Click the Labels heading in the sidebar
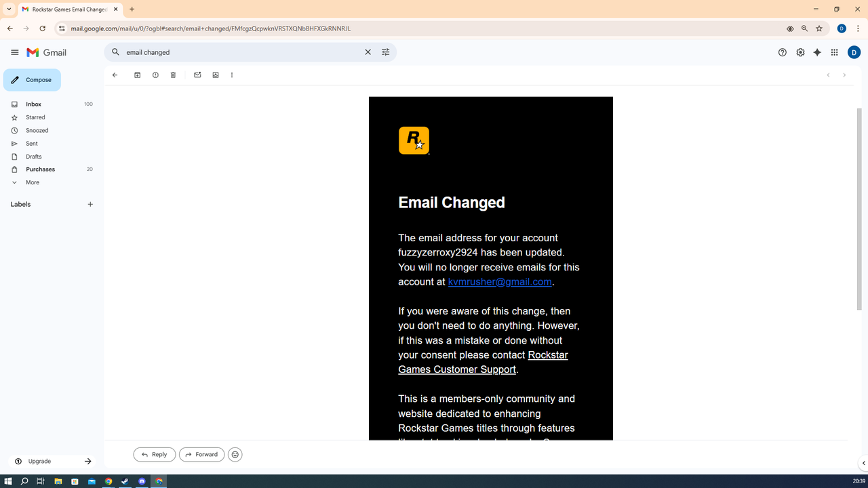The height and width of the screenshot is (488, 868). click(x=20, y=204)
